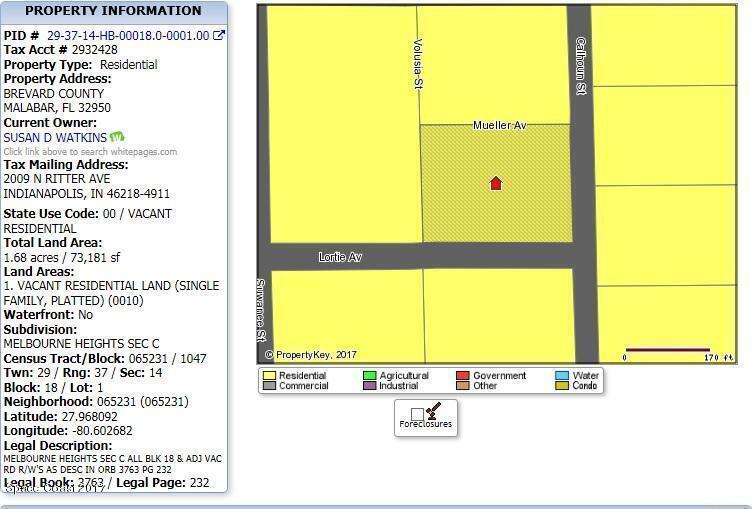Click the red Government legend swatch
The image size is (752, 509).
click(x=463, y=376)
